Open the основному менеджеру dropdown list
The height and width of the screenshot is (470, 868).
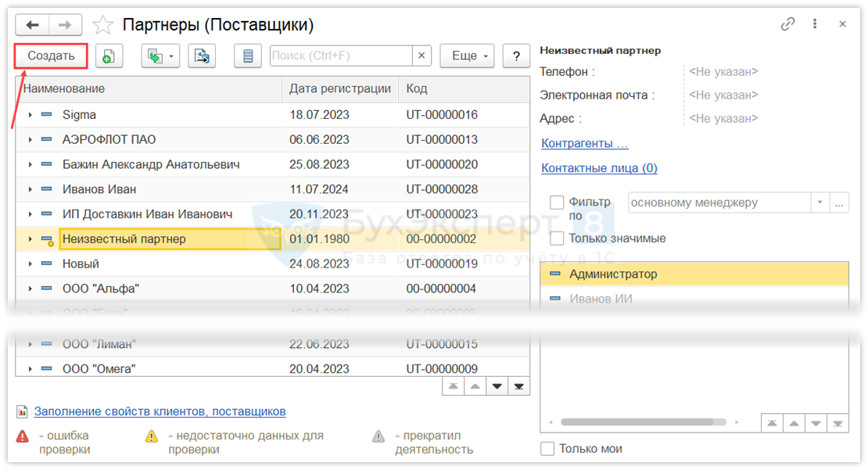coord(820,203)
